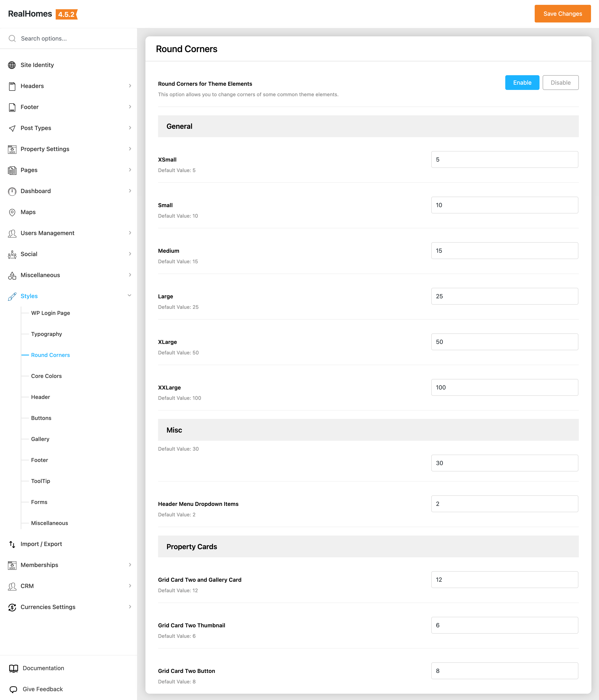Image resolution: width=599 pixels, height=700 pixels.
Task: Click the Dashboard gauge icon
Action: [12, 191]
